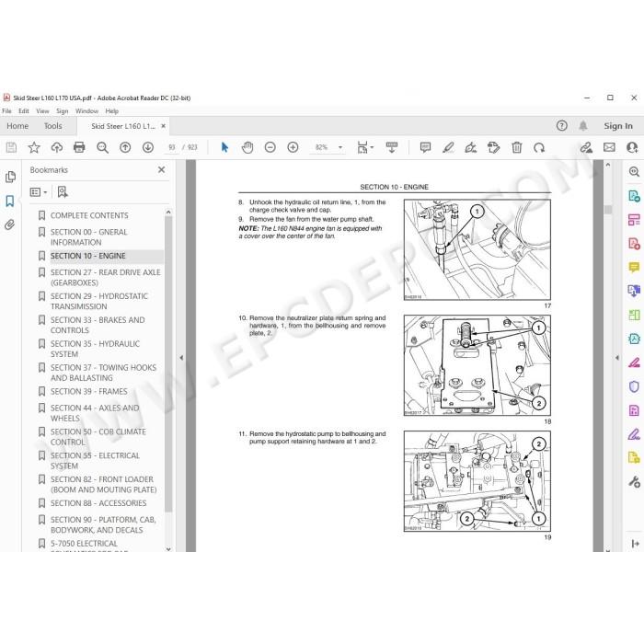Click the upload to cloud icon
Viewport: 644px width, 644px height.
pyautogui.click(x=57, y=147)
